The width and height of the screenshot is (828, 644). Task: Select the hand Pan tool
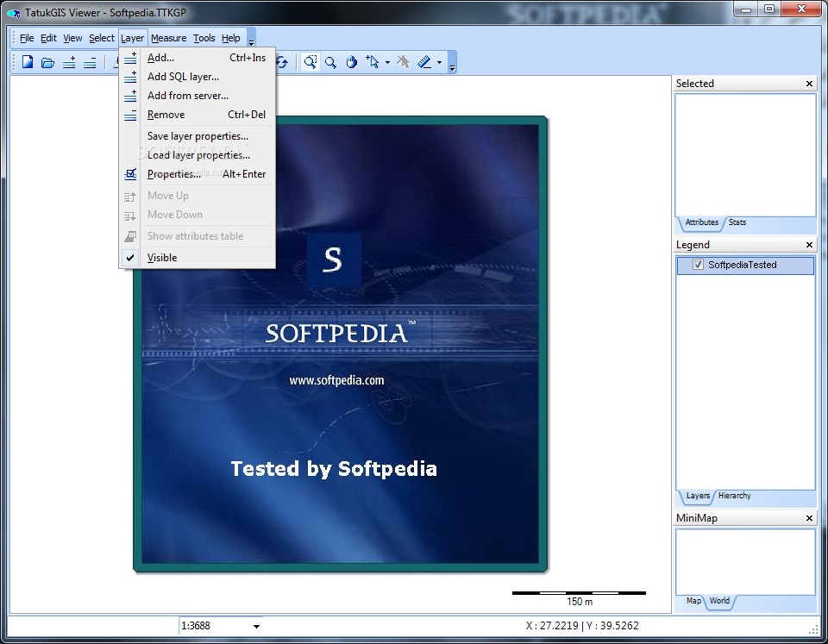tap(352, 63)
